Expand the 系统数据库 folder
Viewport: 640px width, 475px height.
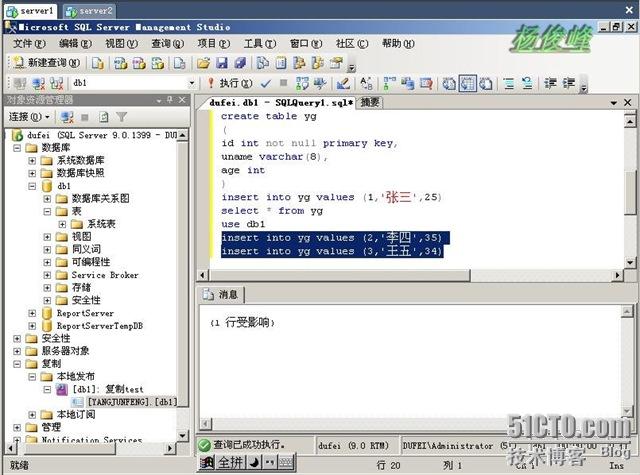[32, 161]
